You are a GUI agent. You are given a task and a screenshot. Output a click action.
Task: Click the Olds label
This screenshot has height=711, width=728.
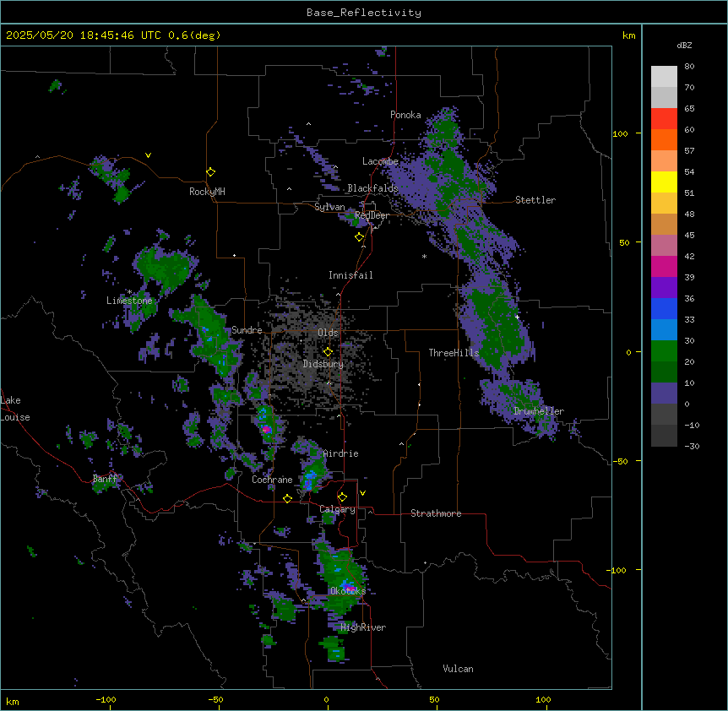coord(328,333)
